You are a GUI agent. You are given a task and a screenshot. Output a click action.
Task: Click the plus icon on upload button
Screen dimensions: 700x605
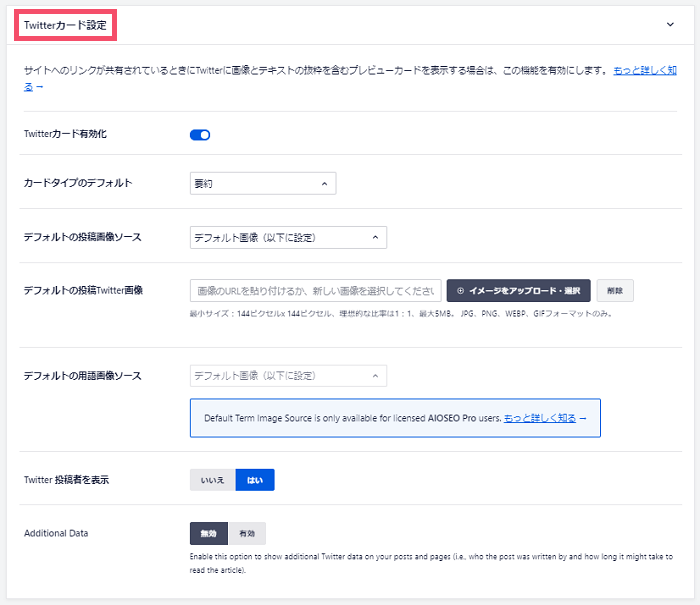[x=460, y=291]
